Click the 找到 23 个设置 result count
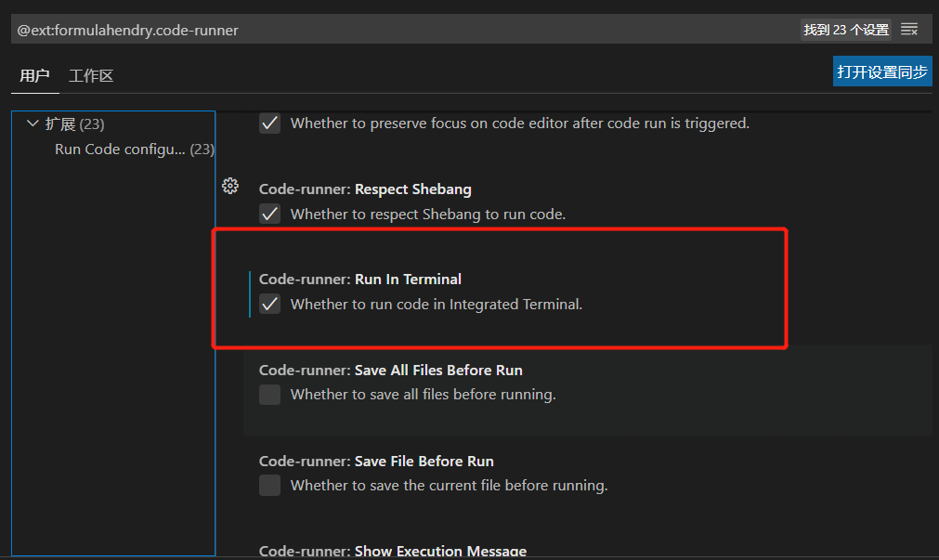 coord(845,30)
